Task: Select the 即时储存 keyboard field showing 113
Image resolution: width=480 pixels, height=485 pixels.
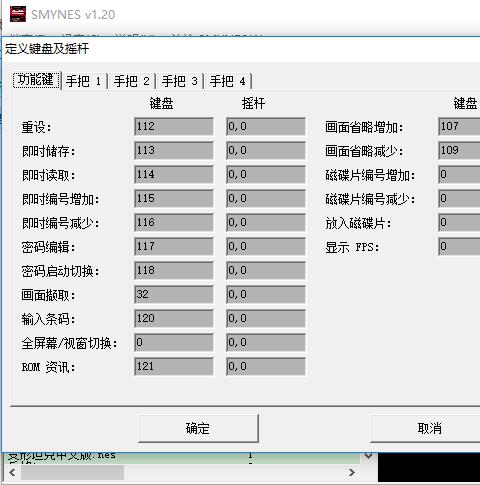Action: click(174, 150)
